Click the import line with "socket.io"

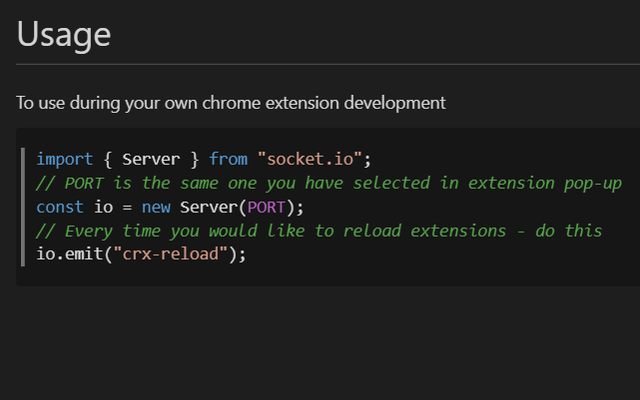[204, 159]
